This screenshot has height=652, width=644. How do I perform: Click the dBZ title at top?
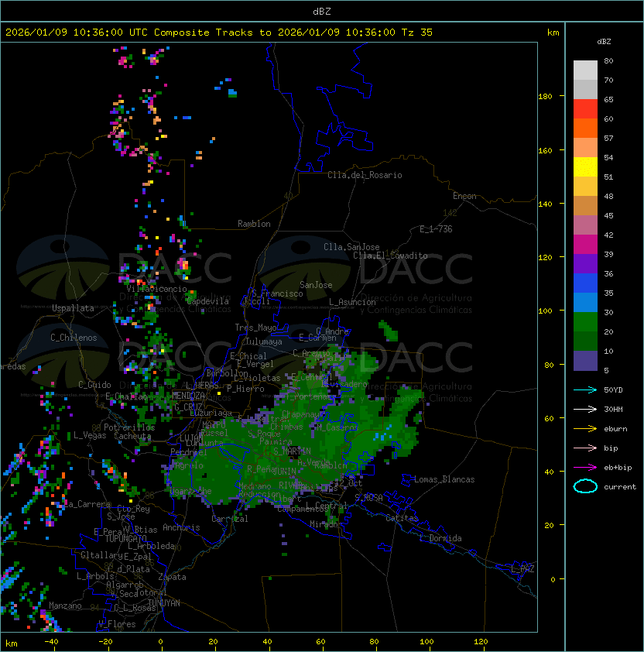(x=322, y=11)
